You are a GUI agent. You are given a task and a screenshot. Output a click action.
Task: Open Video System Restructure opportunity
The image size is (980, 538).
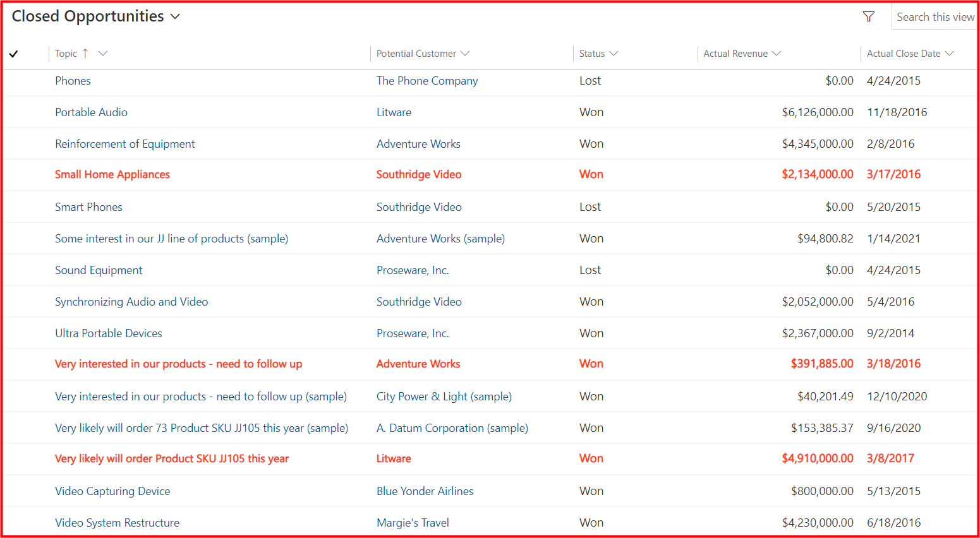coord(117,523)
